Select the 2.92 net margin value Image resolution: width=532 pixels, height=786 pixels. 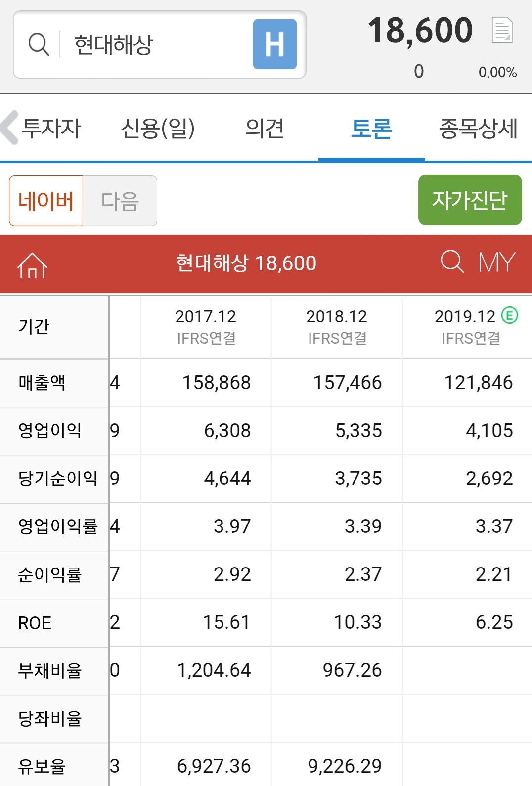[232, 574]
